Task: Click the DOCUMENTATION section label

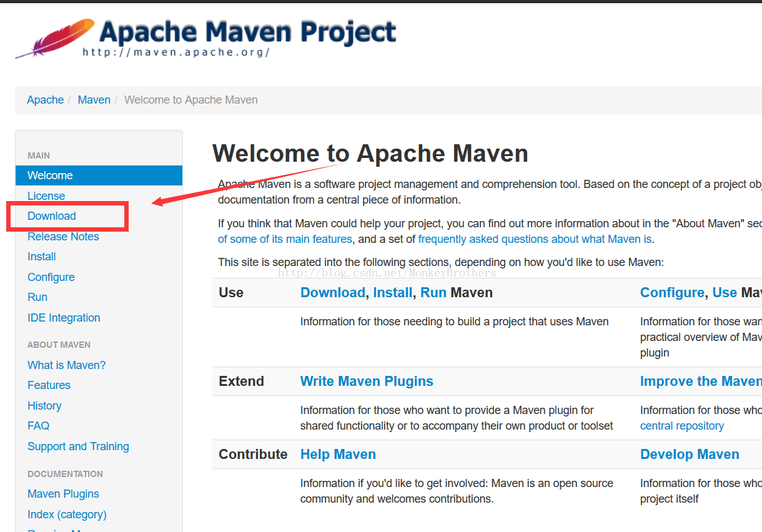Action: tap(65, 474)
